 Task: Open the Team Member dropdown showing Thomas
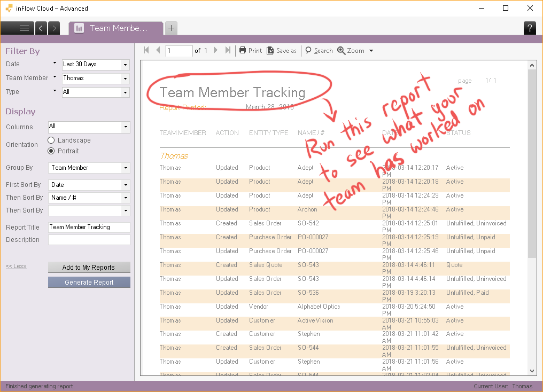click(x=96, y=78)
